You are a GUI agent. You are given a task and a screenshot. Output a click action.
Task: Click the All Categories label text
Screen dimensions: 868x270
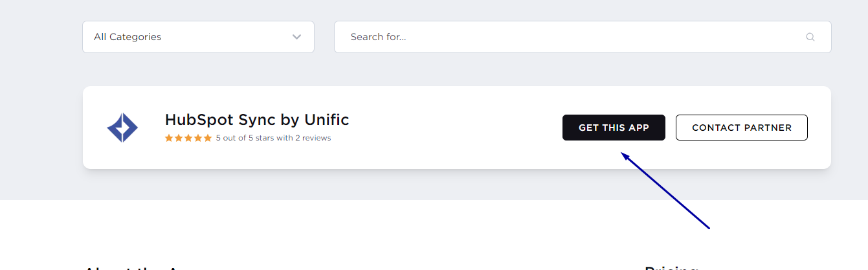[x=128, y=37]
